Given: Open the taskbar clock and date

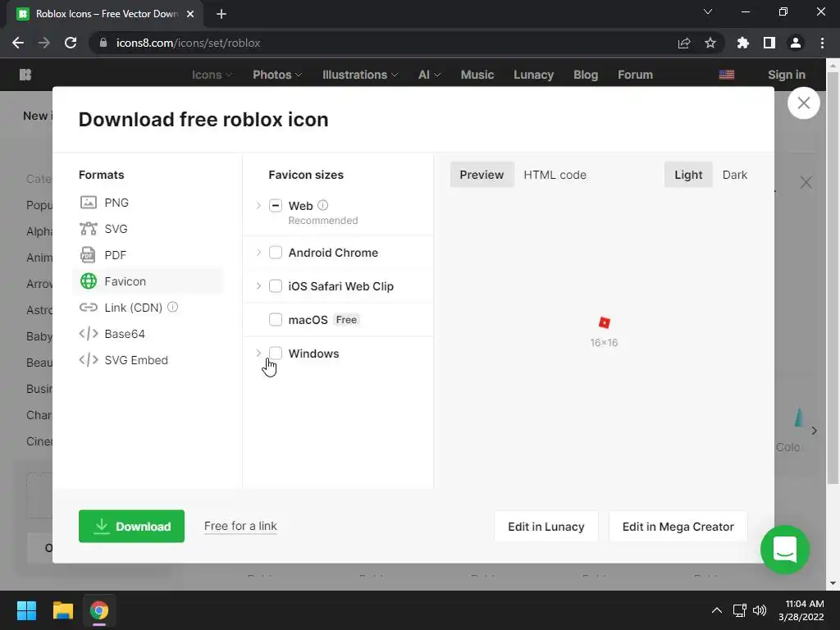Looking at the screenshot, I should pyautogui.click(x=801, y=610).
